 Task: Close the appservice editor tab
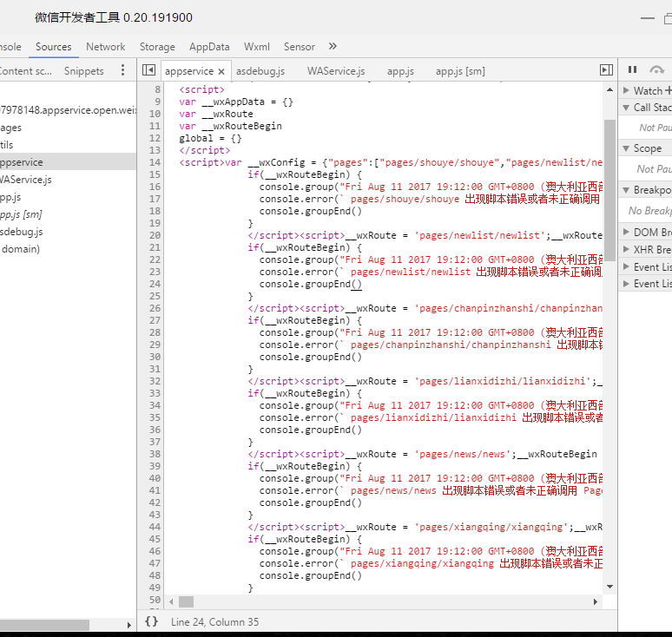pyautogui.click(x=221, y=71)
